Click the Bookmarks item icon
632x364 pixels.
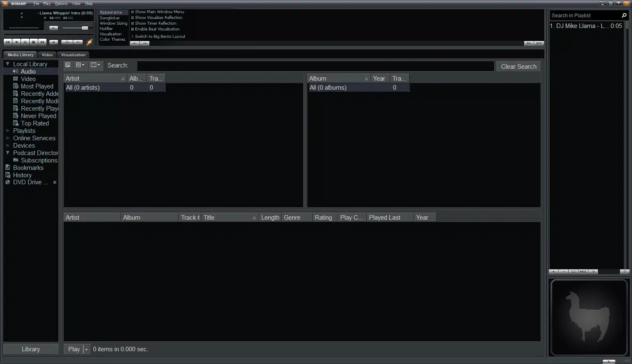click(7, 168)
